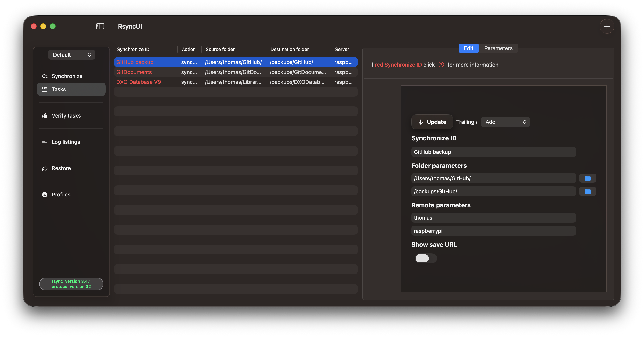Open the Default profile dropdown
This screenshot has height=337, width=644.
[72, 55]
